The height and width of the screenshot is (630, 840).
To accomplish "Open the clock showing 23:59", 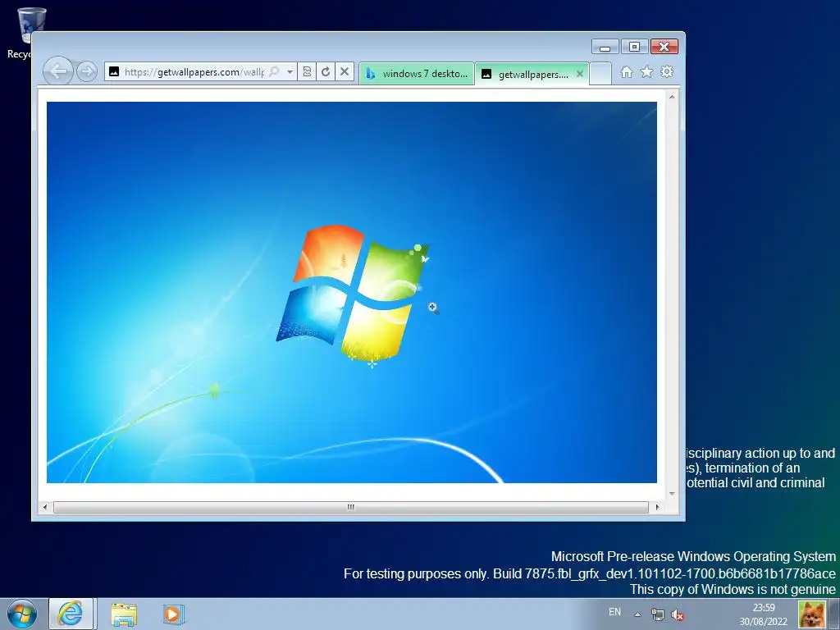I will pos(764,614).
